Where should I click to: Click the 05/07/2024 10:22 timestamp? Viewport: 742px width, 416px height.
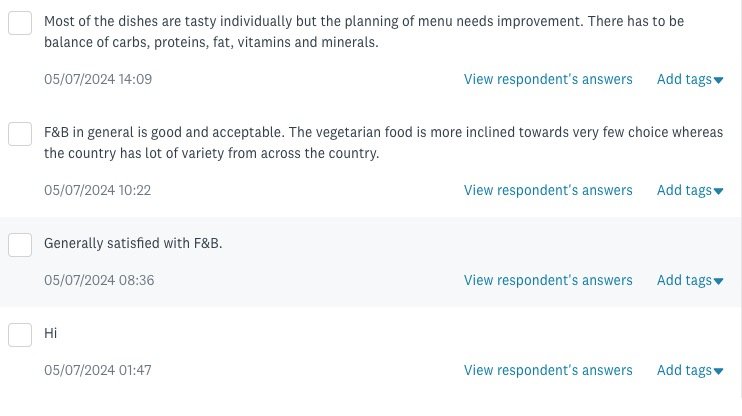click(x=98, y=190)
